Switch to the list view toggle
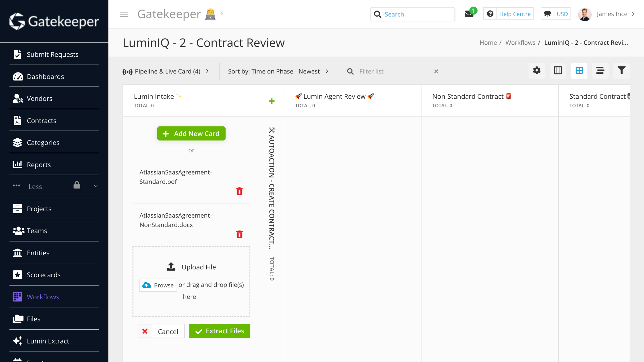This screenshot has height=362, width=644. 600,71
